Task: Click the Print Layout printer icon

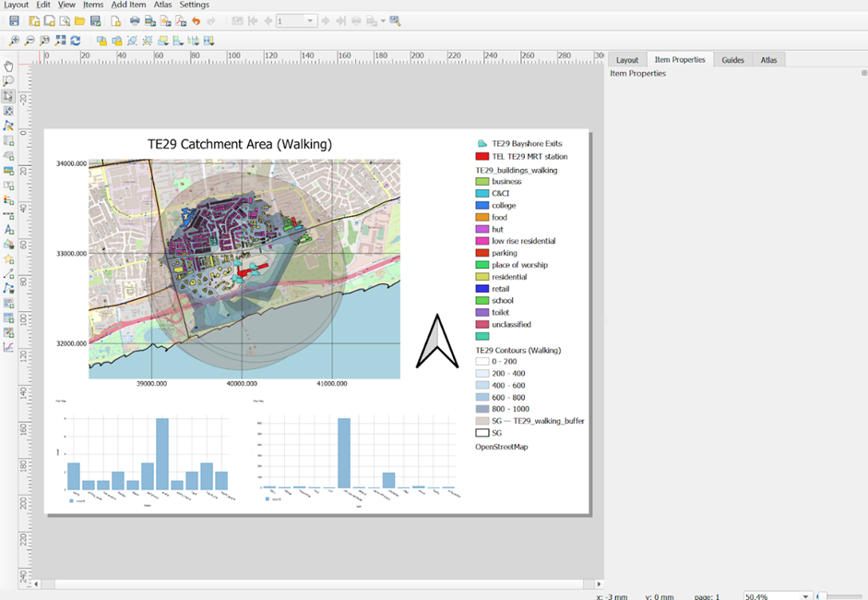Action: pyautogui.click(x=135, y=21)
